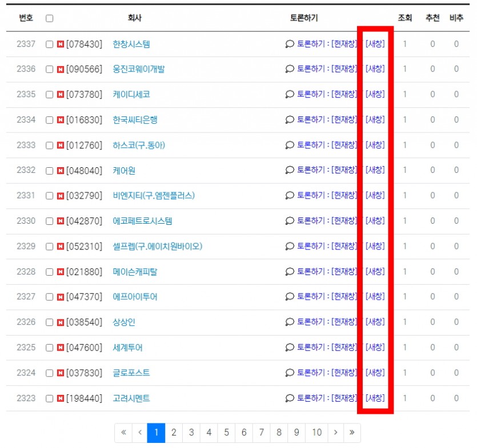Click the speech bubble icon in 한국씨티은행 row
This screenshot has height=448, width=477.
(290, 120)
